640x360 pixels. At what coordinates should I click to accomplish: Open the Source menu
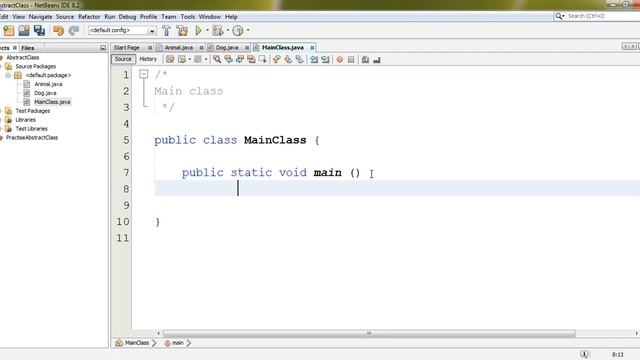click(x=65, y=17)
